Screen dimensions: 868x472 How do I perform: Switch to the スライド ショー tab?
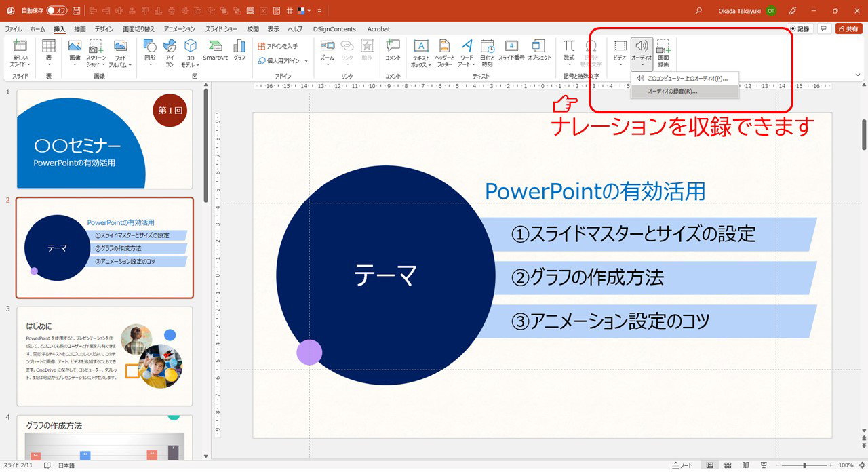tap(222, 29)
